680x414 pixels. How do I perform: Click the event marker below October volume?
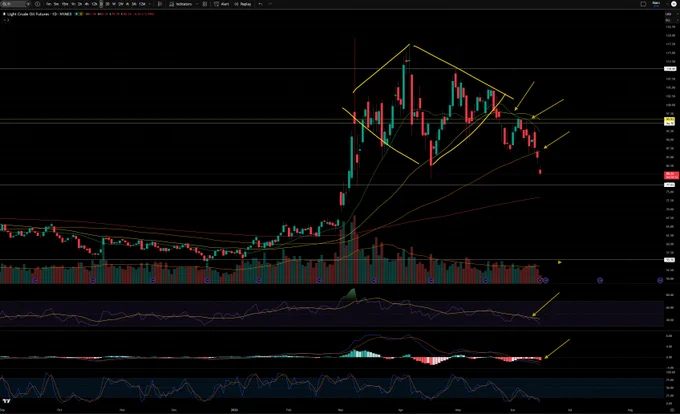click(92, 280)
